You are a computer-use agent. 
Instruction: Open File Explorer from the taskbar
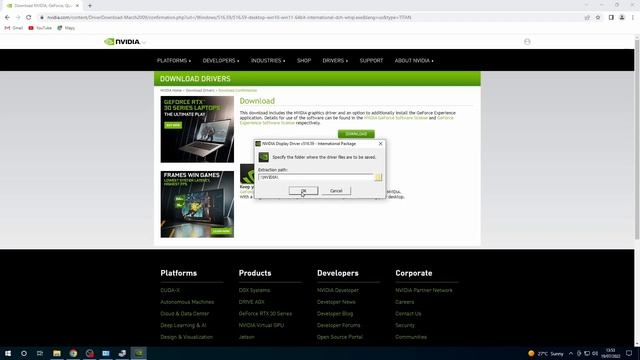pyautogui.click(x=57, y=353)
